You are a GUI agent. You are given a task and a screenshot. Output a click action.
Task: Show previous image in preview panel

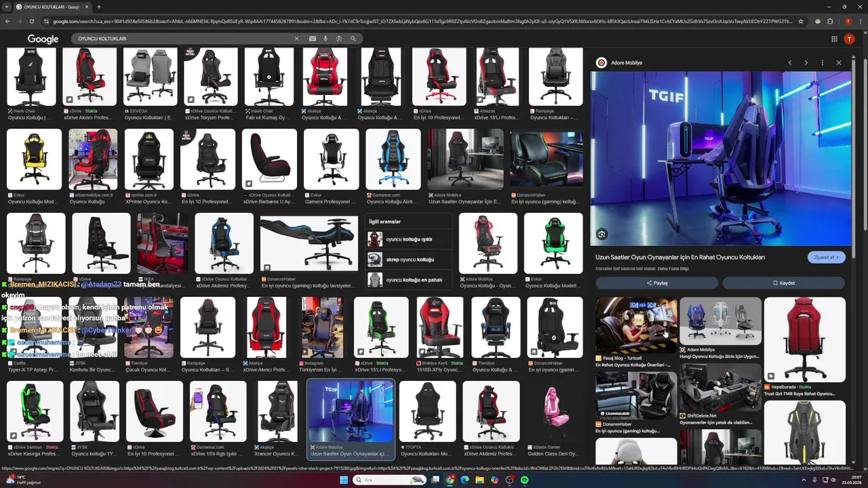(789, 62)
